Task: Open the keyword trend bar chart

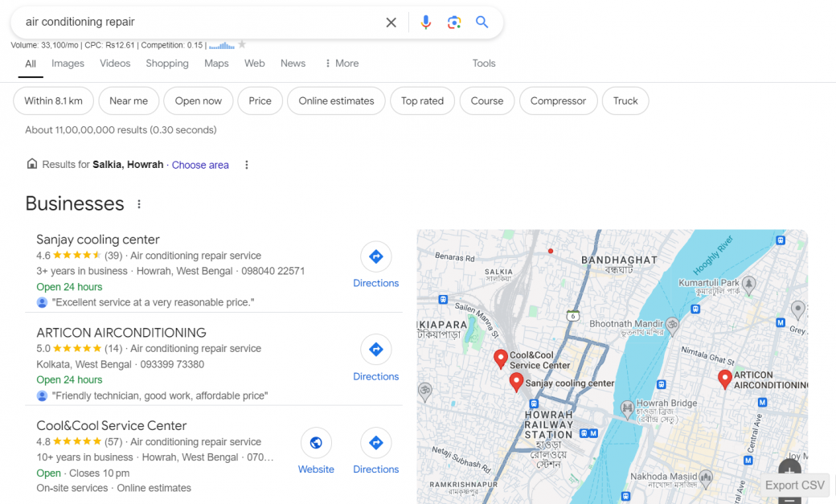Action: (x=222, y=45)
